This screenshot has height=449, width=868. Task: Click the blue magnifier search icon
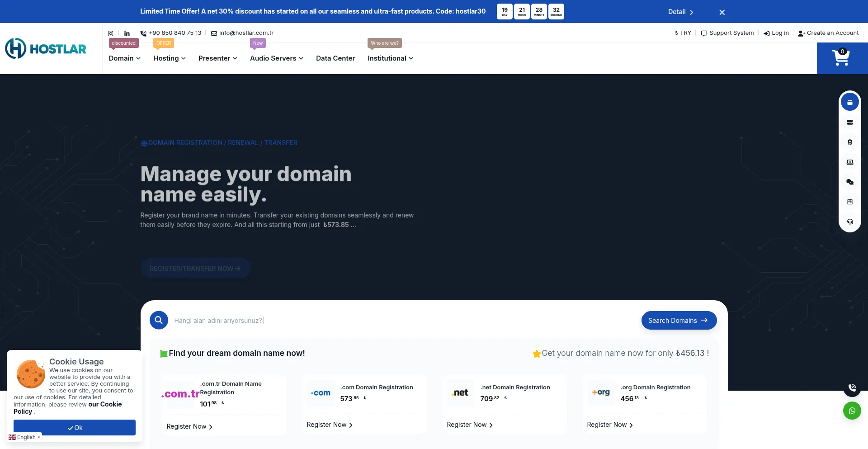159,320
